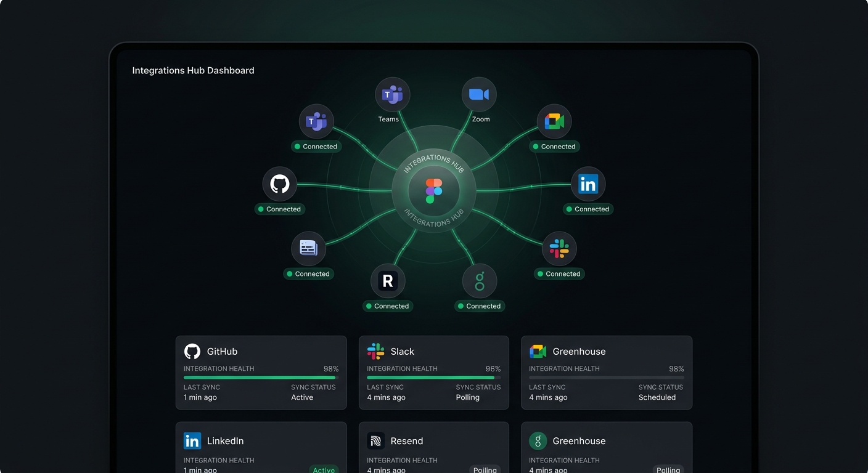
Task: Click the Connected badge under the news document icon
Action: (x=308, y=274)
